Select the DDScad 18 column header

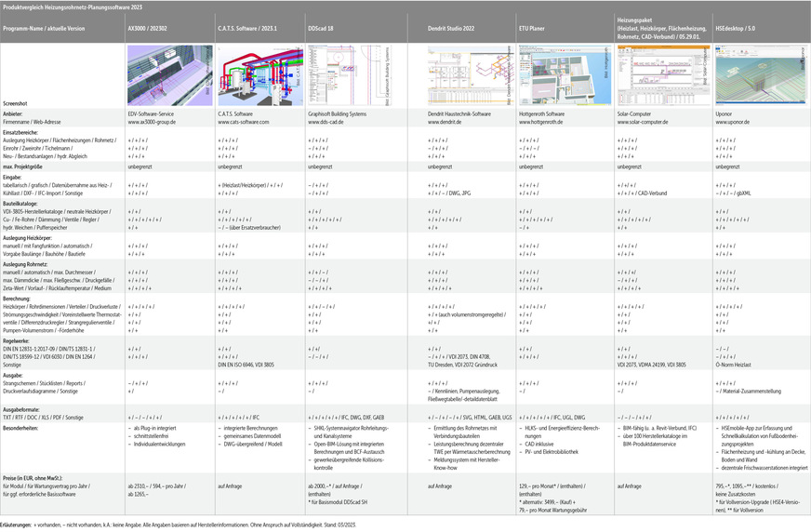[322, 30]
